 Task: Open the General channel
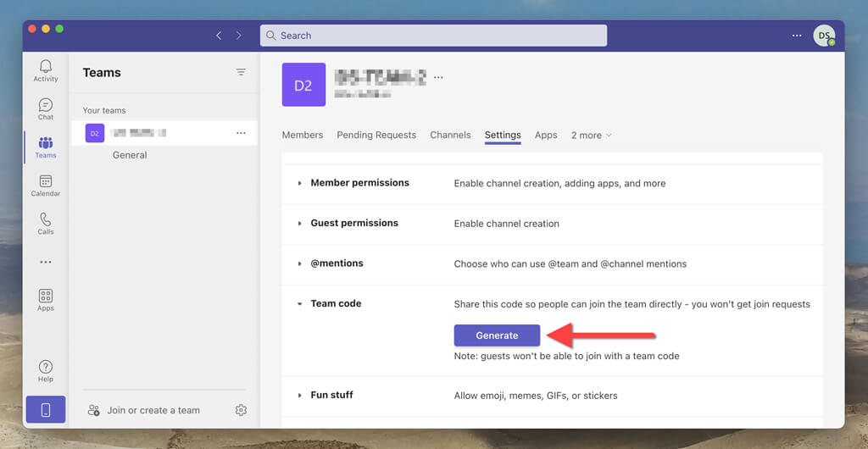(130, 155)
